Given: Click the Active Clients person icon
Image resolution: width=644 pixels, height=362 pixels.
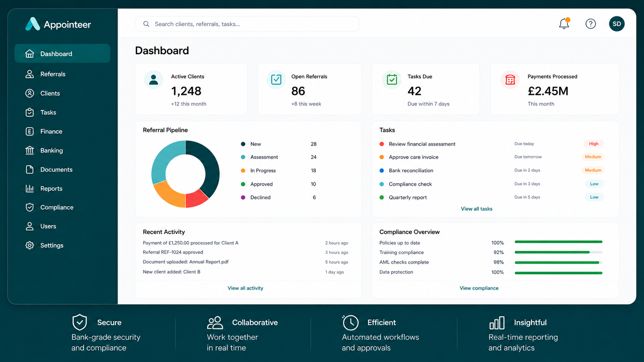Looking at the screenshot, I should tap(153, 80).
